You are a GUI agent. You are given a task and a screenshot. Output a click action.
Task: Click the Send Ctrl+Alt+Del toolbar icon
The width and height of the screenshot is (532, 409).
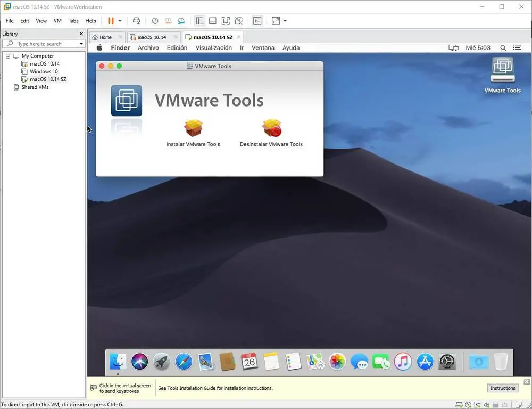pos(136,21)
